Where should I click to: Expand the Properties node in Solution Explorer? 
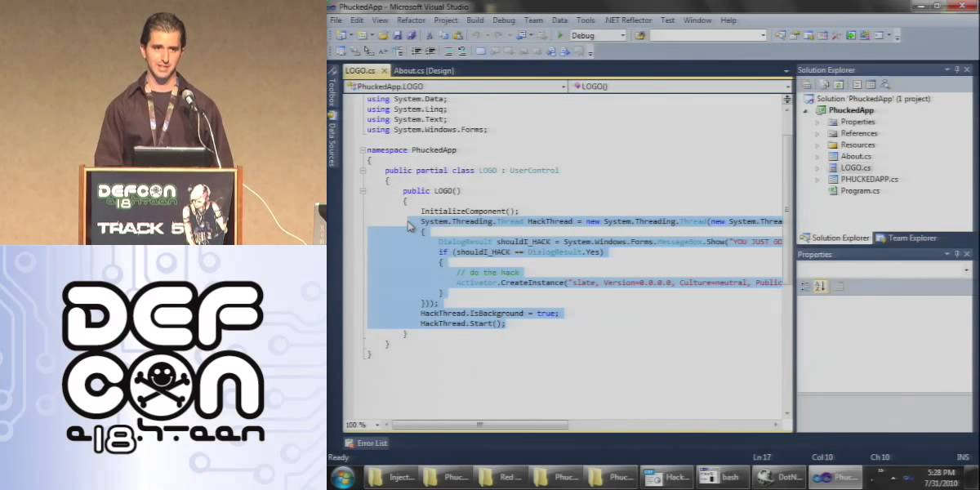tap(817, 122)
